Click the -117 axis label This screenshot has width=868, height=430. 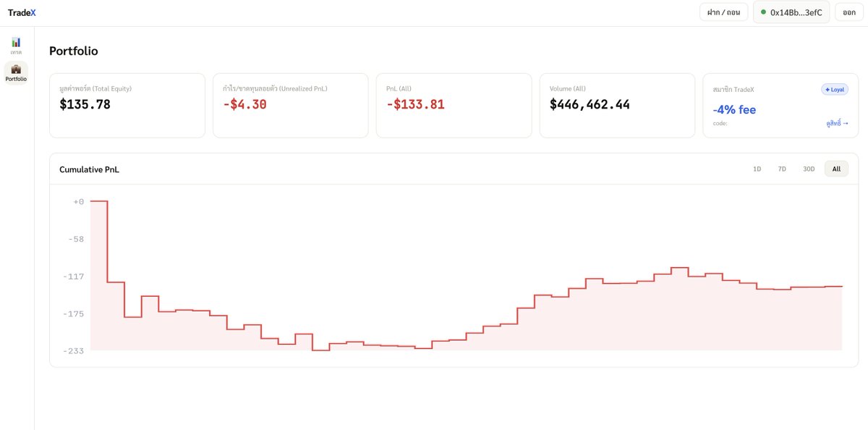[75, 277]
